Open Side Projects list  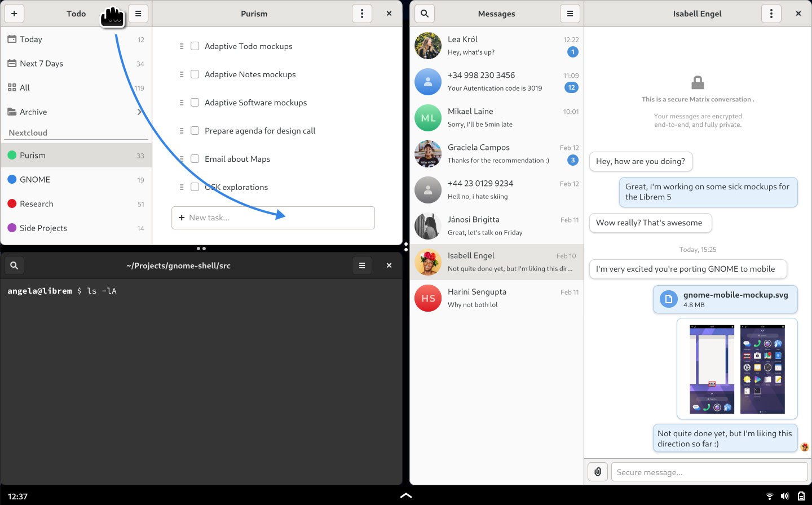[76, 228]
